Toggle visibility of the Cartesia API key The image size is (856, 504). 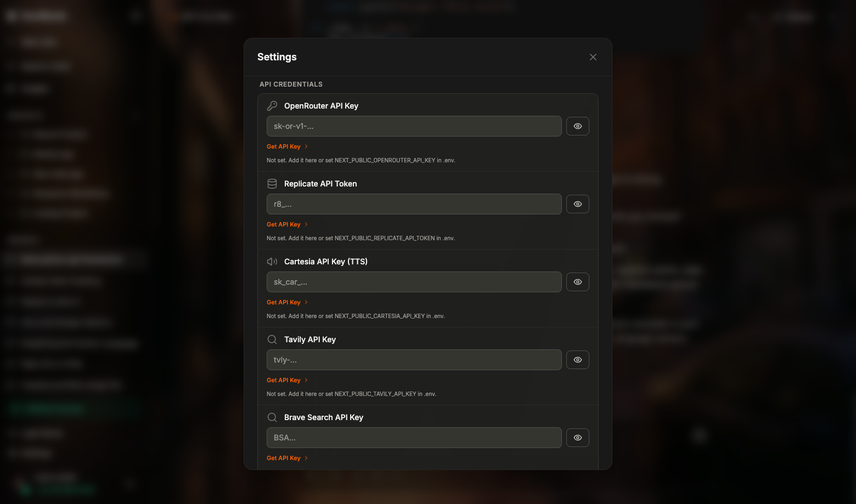point(578,282)
